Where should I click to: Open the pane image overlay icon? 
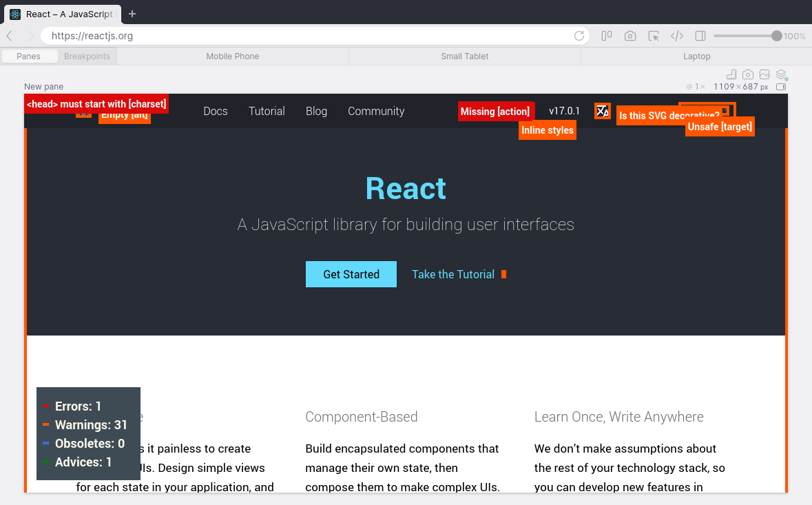pos(764,74)
